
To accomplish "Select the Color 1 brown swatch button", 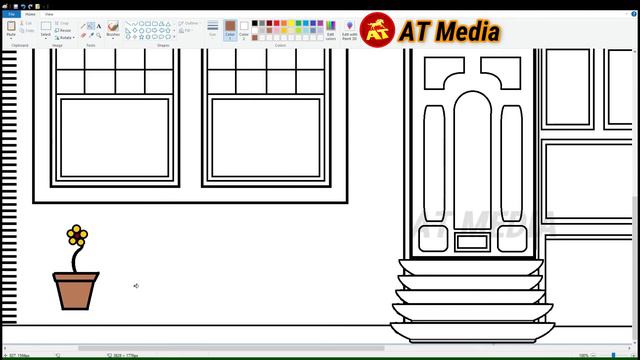I will [x=230, y=30].
